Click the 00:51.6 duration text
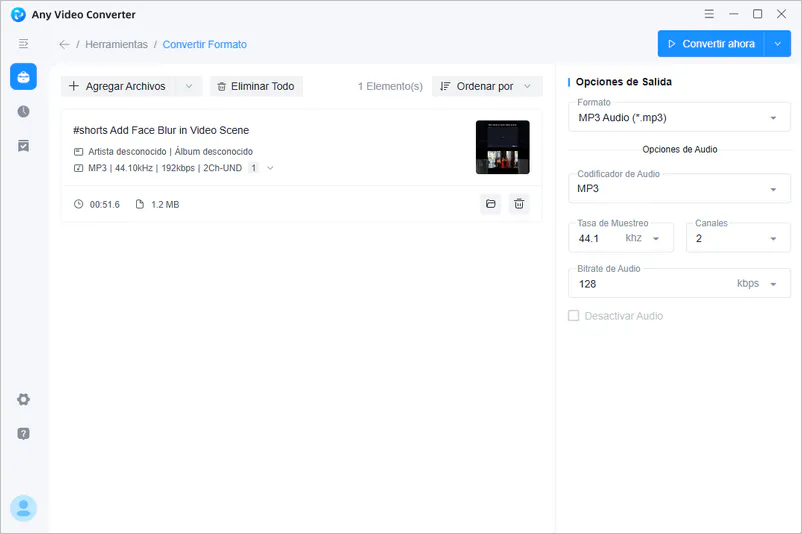The width and height of the screenshot is (802, 534). [104, 205]
